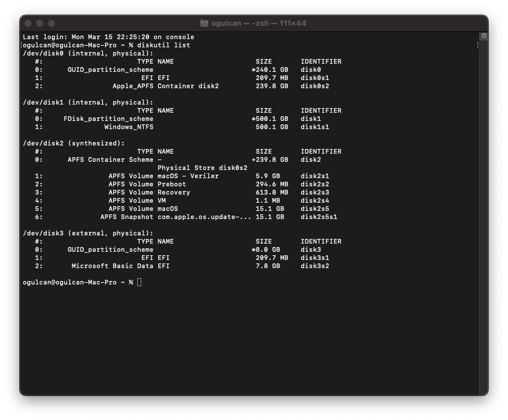The image size is (508, 420).
Task: Click the '/dev/disk2 (synthesized):' header
Action: pos(74,143)
